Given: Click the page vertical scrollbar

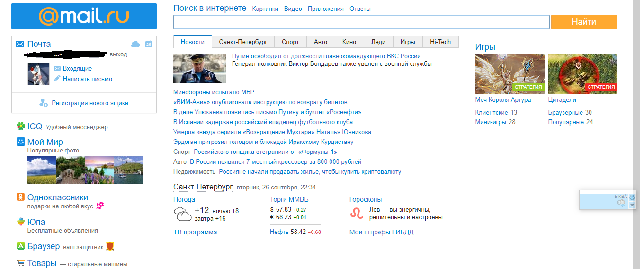Looking at the screenshot, I should coord(636,134).
